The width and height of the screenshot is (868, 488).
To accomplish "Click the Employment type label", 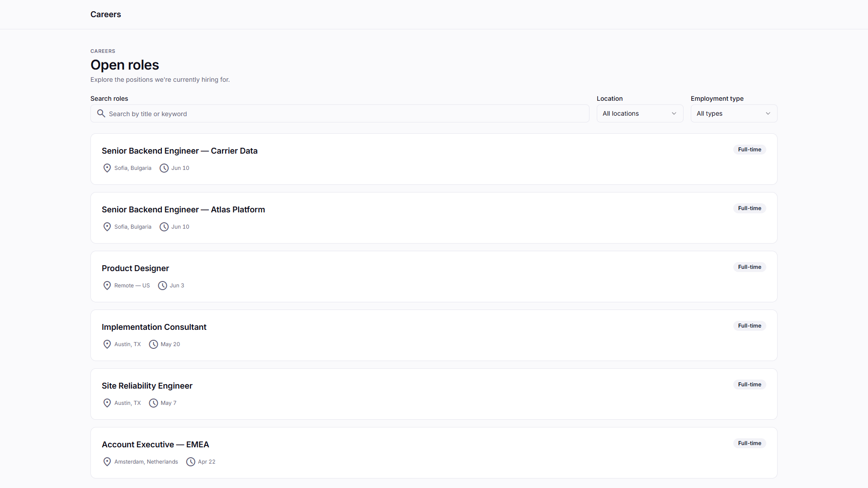I will tap(717, 99).
